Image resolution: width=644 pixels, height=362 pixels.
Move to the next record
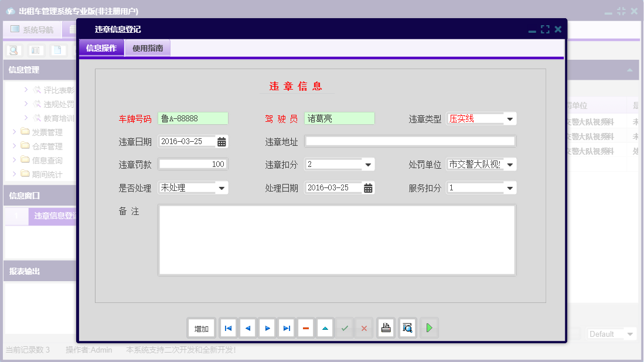coord(267,328)
